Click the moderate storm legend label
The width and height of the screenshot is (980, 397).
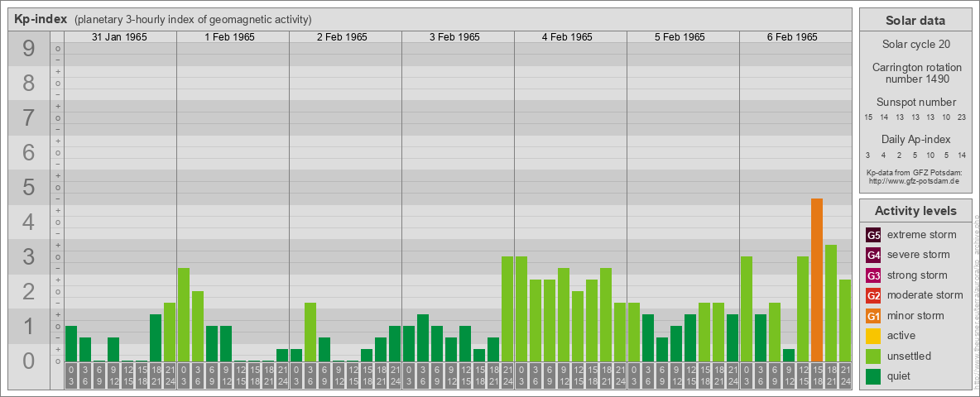click(x=925, y=295)
